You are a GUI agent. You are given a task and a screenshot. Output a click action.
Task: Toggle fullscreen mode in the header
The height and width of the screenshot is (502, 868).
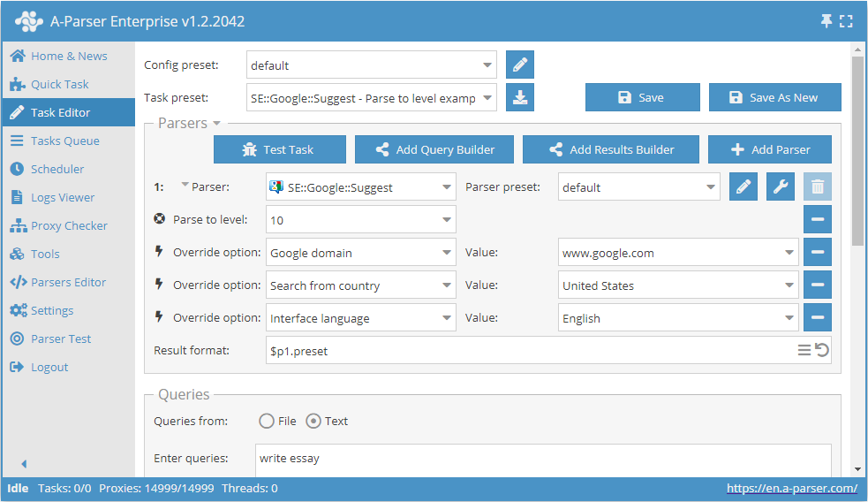coord(846,21)
